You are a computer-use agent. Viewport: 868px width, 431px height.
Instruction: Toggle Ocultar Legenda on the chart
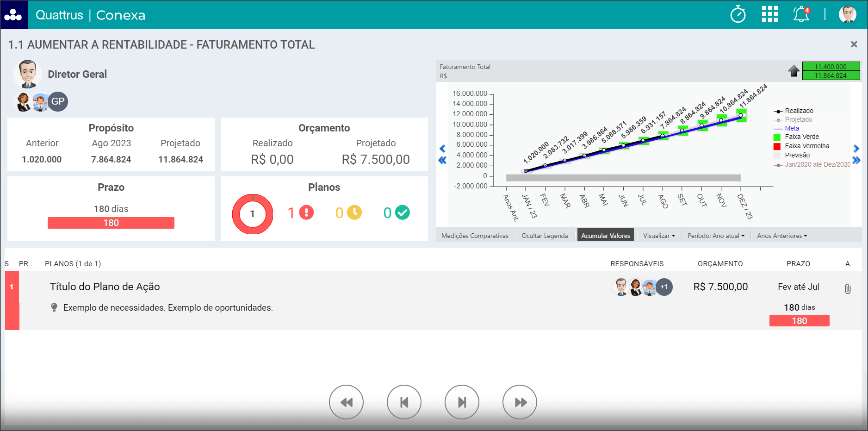544,236
